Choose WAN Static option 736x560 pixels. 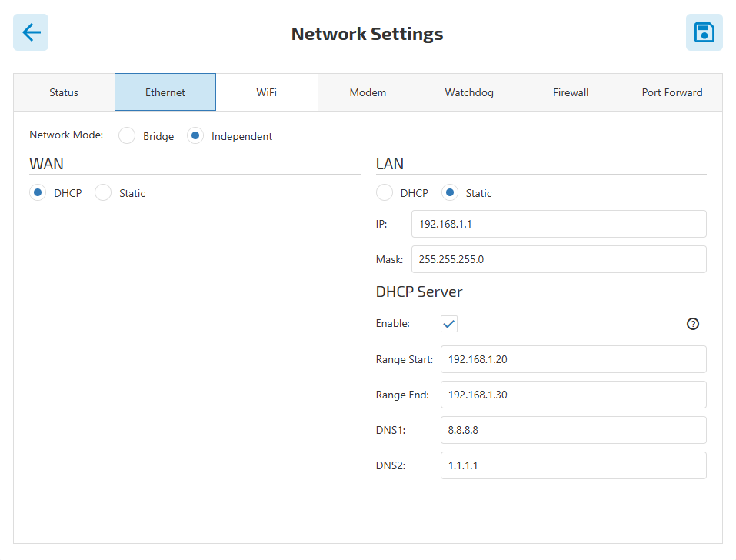click(103, 193)
